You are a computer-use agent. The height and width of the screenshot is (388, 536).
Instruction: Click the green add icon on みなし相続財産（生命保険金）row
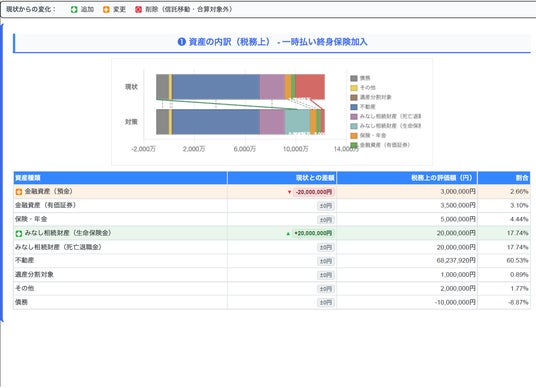(19, 233)
